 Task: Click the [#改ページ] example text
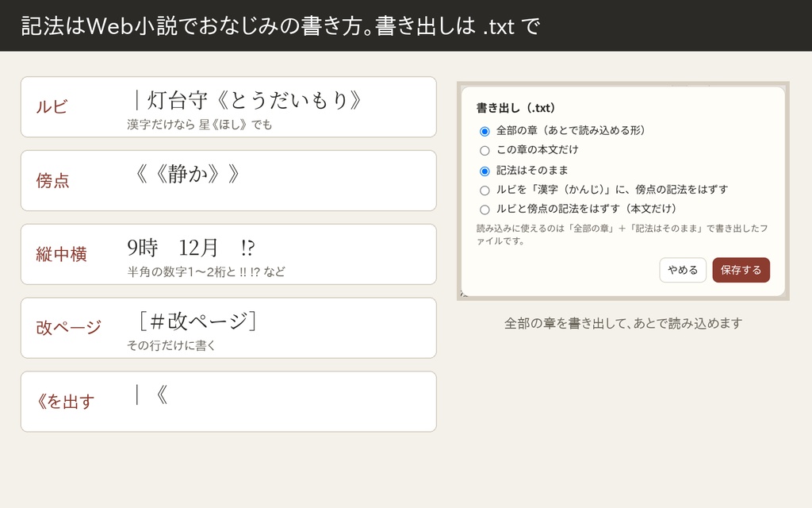tap(197, 321)
